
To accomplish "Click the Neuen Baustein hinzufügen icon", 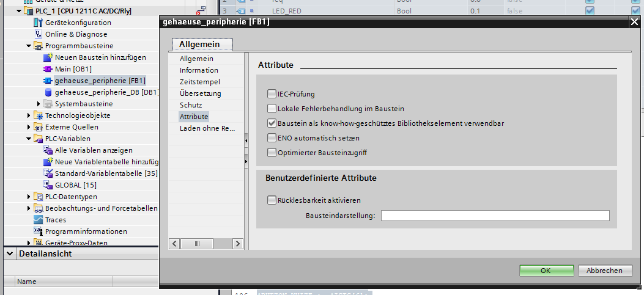I will coord(48,57).
